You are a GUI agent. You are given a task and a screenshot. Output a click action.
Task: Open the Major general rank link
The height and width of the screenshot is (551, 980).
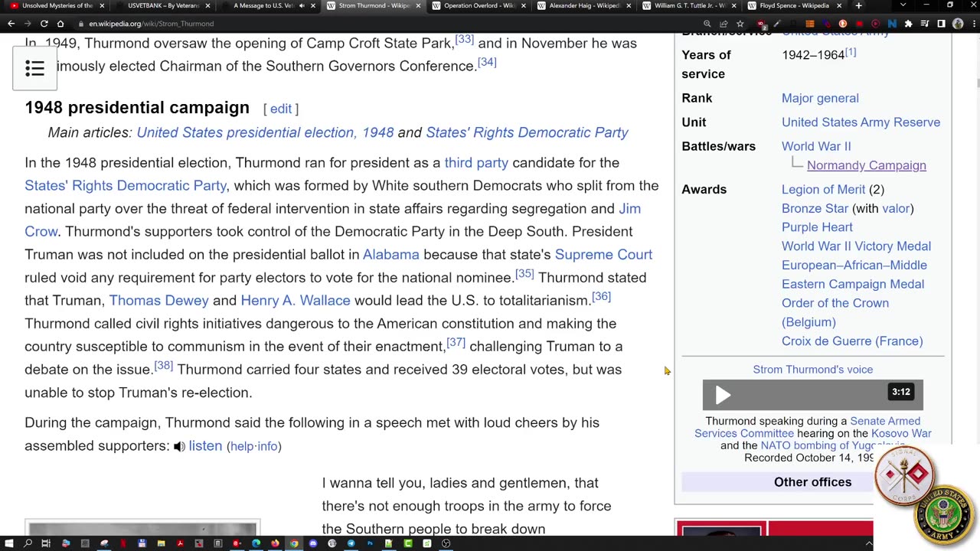tap(820, 98)
